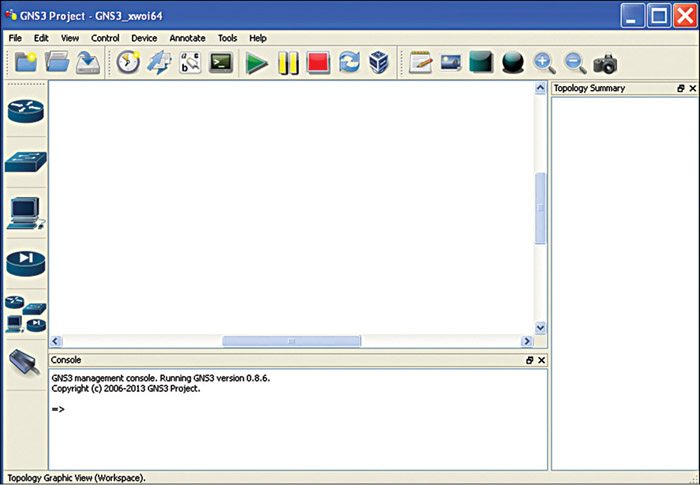The height and width of the screenshot is (485, 700).
Task: Click the zoom out magnifier icon
Action: [575, 63]
